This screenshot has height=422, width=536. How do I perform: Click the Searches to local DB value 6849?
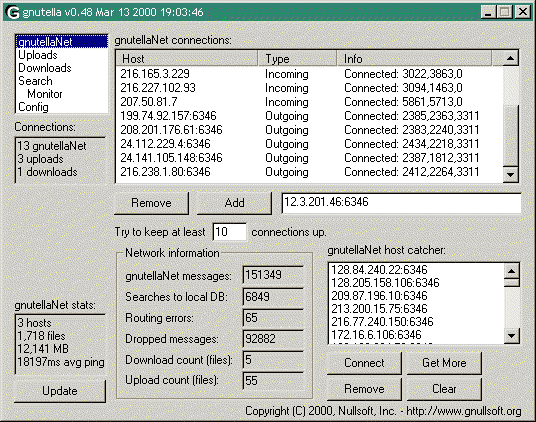point(273,297)
